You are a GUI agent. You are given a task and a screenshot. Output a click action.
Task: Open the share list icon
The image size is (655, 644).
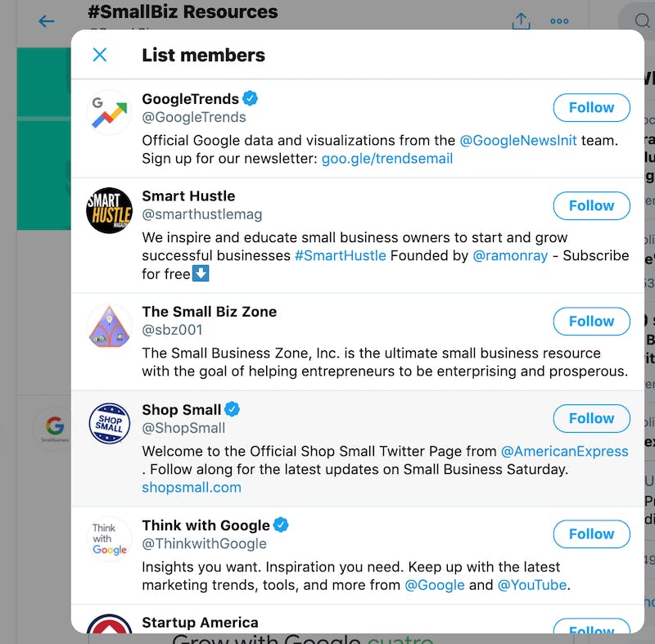521,21
